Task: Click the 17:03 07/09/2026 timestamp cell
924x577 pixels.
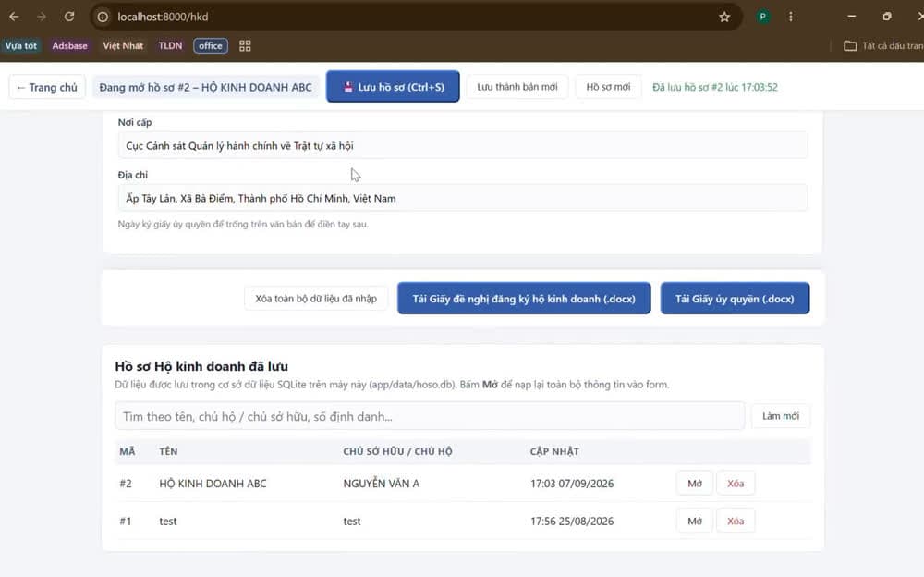Action: pyautogui.click(x=572, y=484)
